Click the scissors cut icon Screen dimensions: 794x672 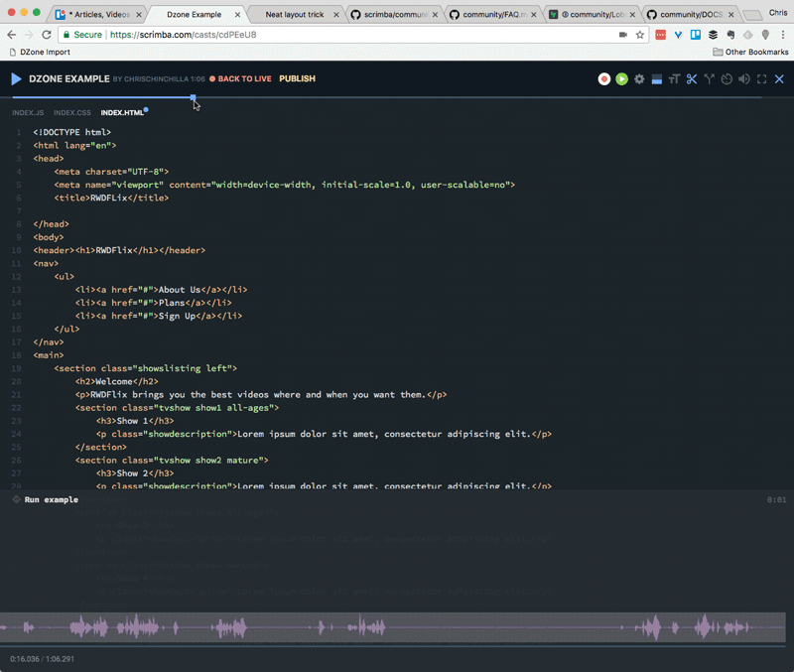pos(692,78)
